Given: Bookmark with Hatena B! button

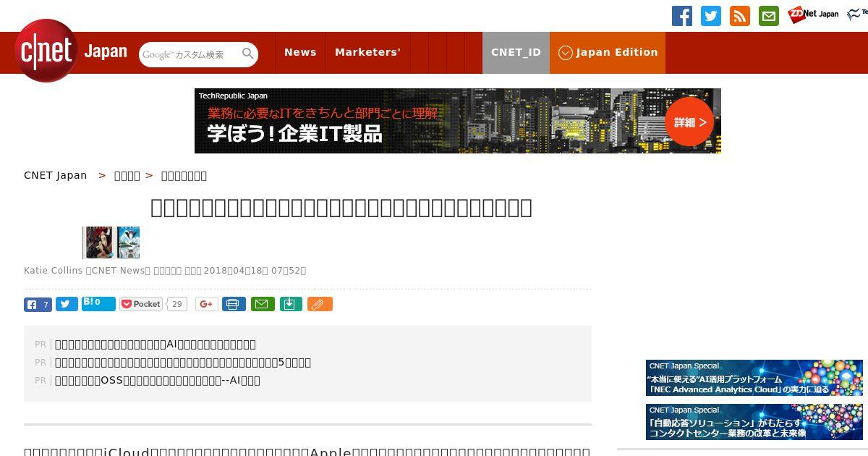Looking at the screenshot, I should coord(98,303).
